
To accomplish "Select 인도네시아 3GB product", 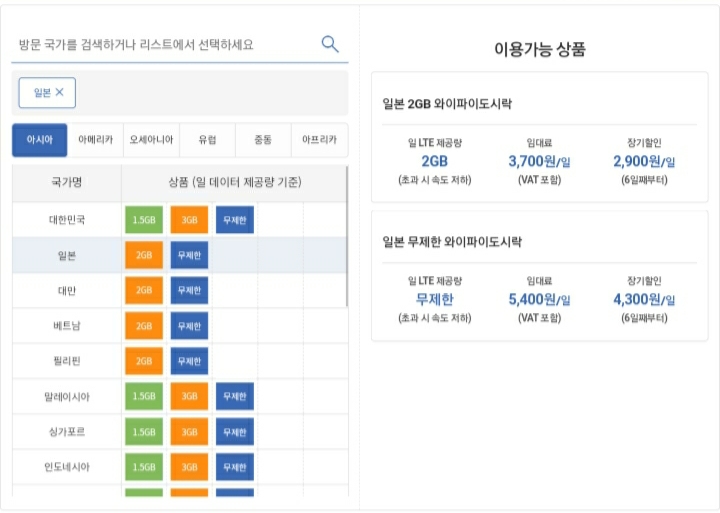I will [x=189, y=467].
